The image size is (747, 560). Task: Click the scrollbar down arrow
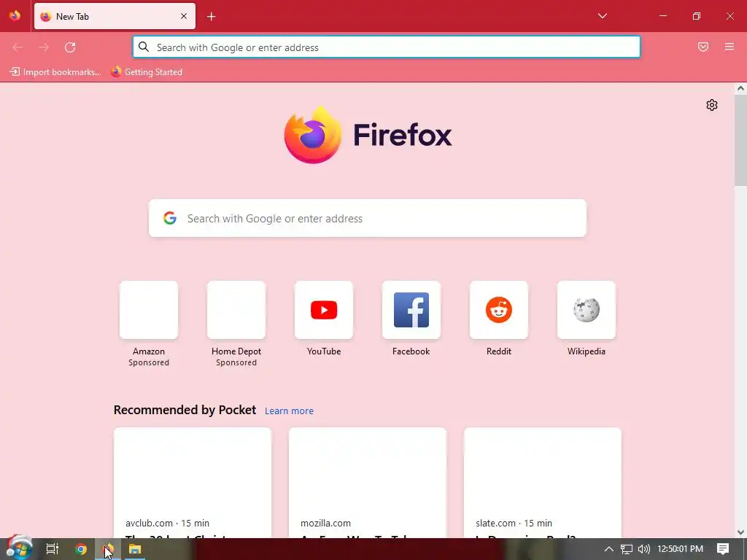[x=740, y=532]
